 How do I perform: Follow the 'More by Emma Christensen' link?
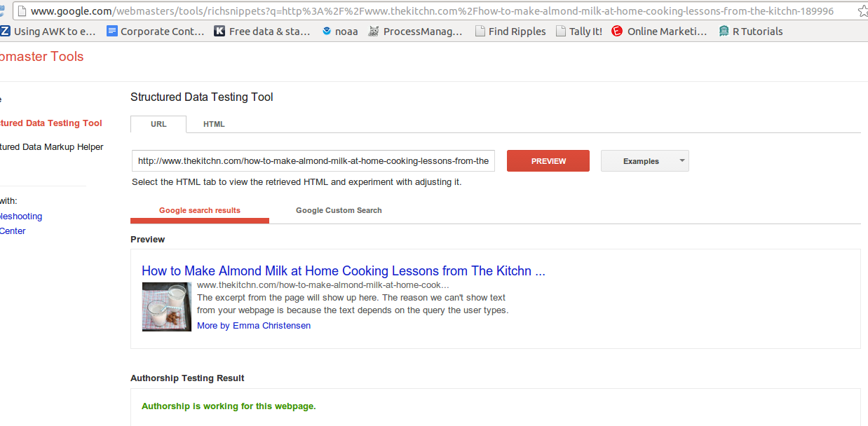click(254, 326)
